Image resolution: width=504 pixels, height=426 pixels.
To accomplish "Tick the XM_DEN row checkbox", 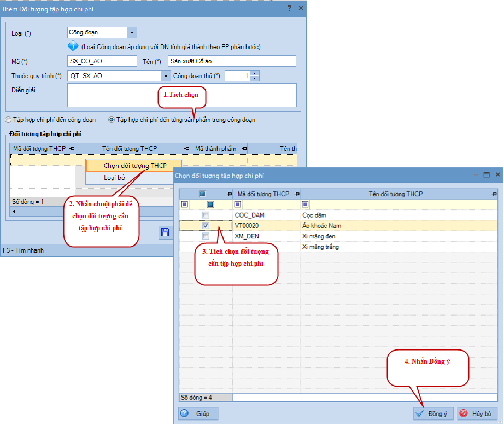I will click(206, 236).
